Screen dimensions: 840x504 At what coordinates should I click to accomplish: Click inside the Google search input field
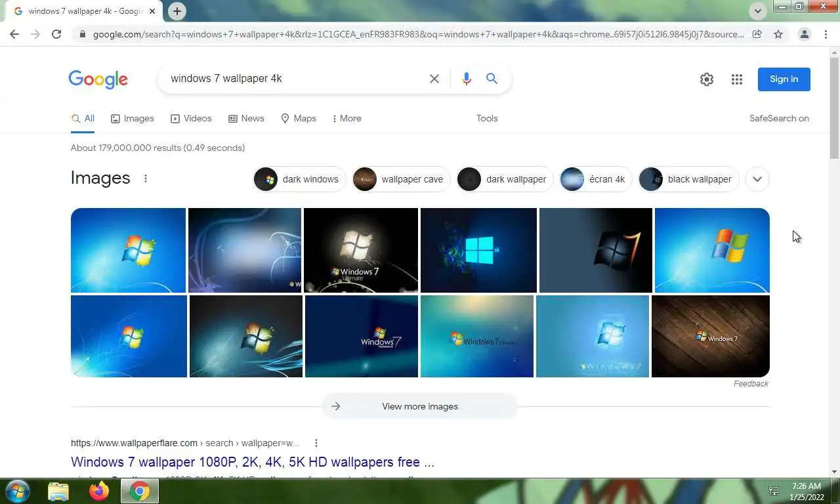(295, 79)
